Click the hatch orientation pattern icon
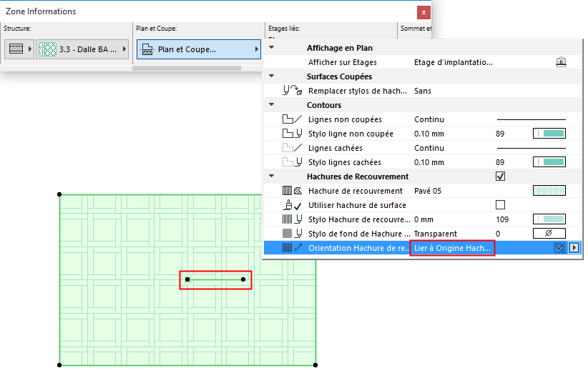Screen dimensions: 588x373 (x=559, y=247)
